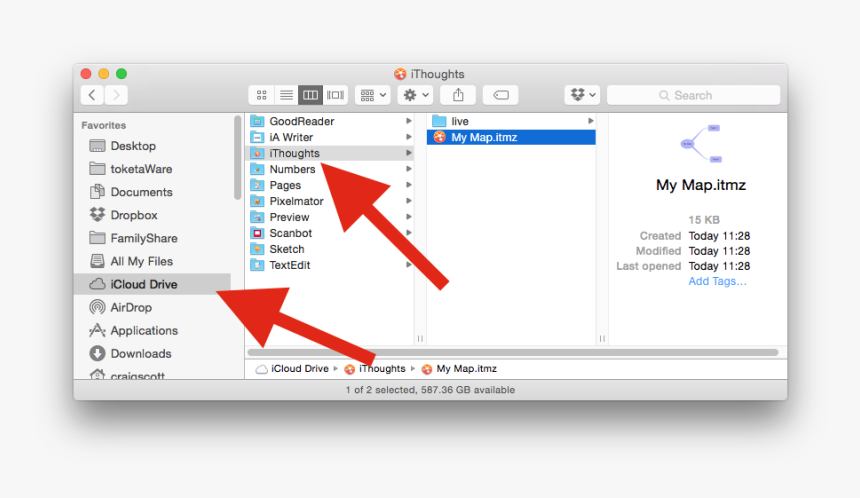Click the Add Tags… link
Image resolution: width=860 pixels, height=498 pixels.
pos(717,281)
